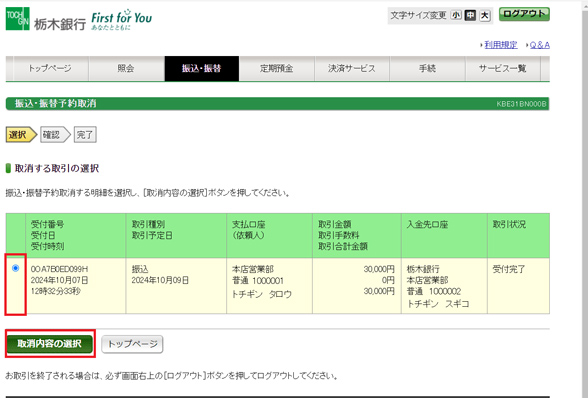
Task: Open the 決済サービス menu tab
Action: tap(352, 69)
